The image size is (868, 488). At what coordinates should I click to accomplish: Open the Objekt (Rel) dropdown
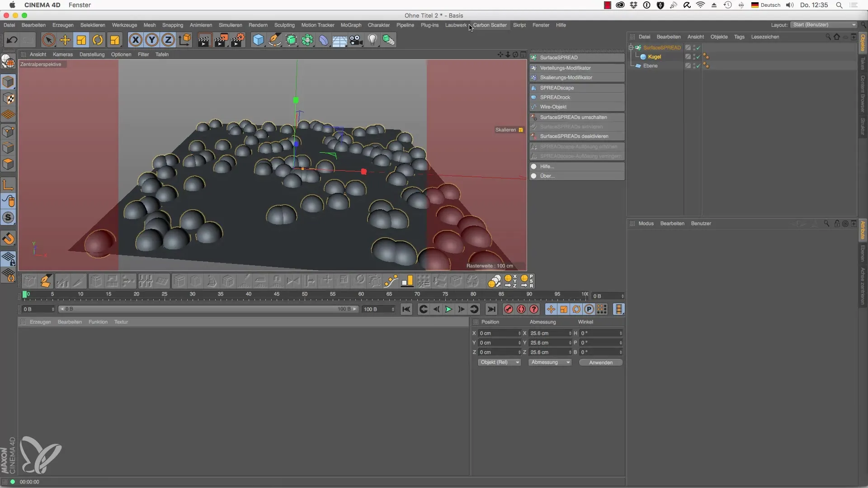(499, 362)
